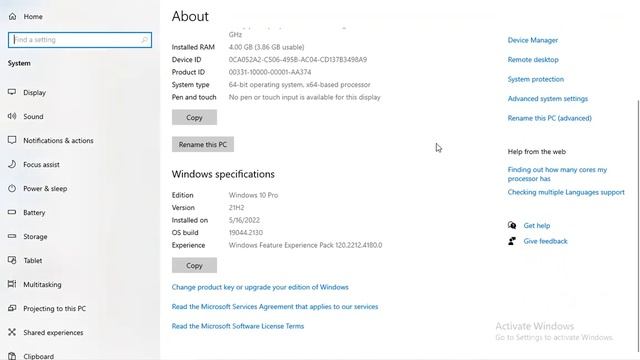Screen dimensions: 640x360
Task: Click the Give feedback person icon
Action: click(x=512, y=241)
